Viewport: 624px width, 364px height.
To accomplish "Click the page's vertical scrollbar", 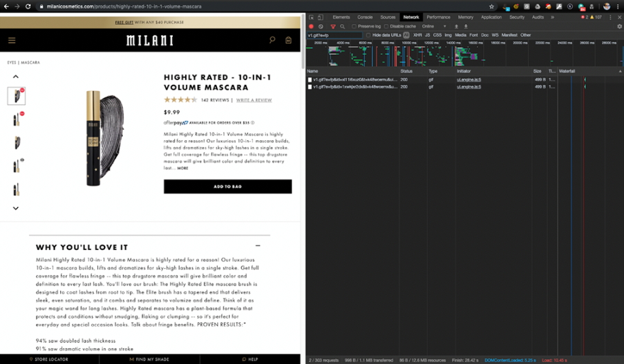I will (x=303, y=41).
